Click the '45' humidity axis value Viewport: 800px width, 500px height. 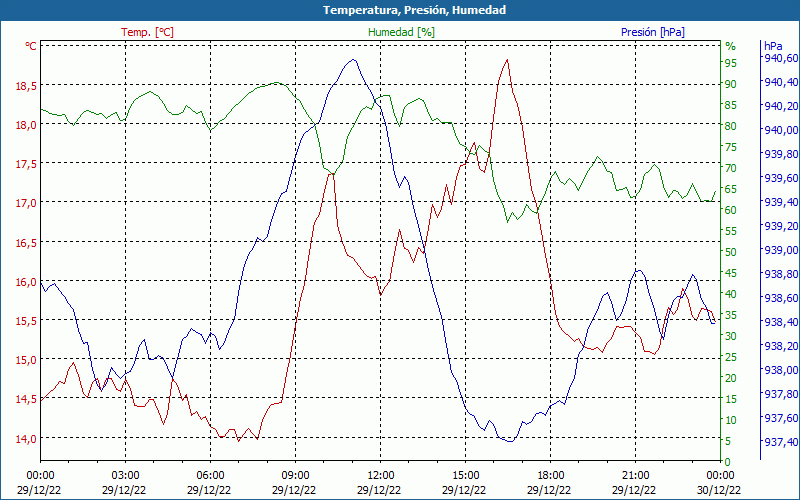(731, 273)
